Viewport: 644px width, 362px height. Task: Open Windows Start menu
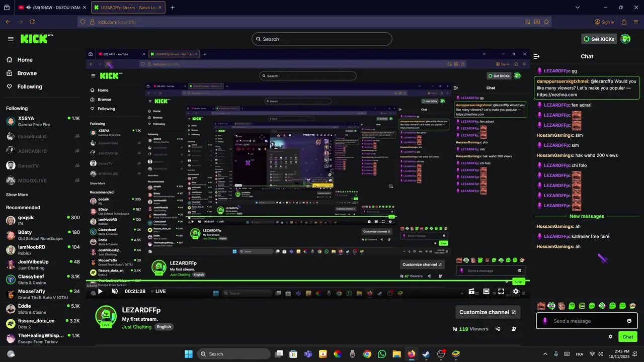tap(189, 354)
